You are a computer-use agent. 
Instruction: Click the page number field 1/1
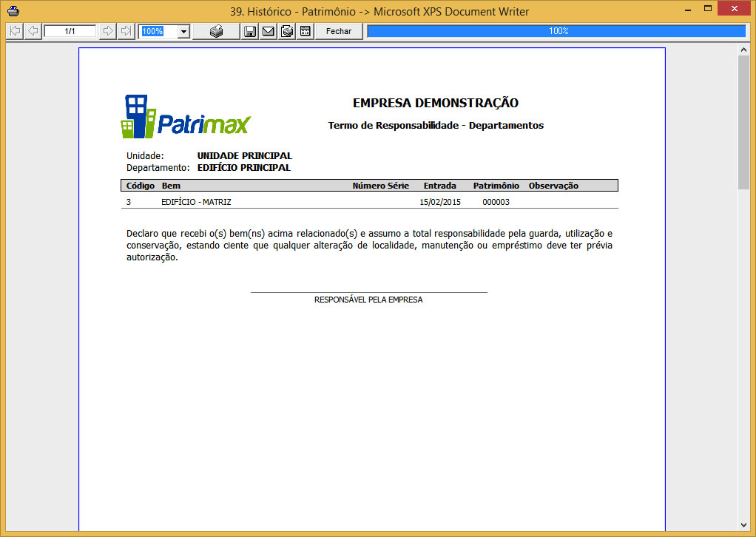tap(70, 31)
